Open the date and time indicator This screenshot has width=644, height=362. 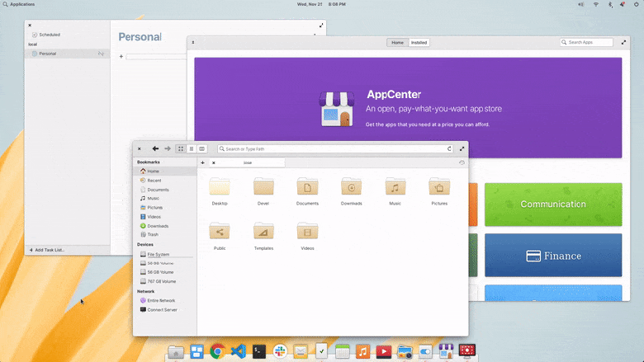click(x=322, y=4)
